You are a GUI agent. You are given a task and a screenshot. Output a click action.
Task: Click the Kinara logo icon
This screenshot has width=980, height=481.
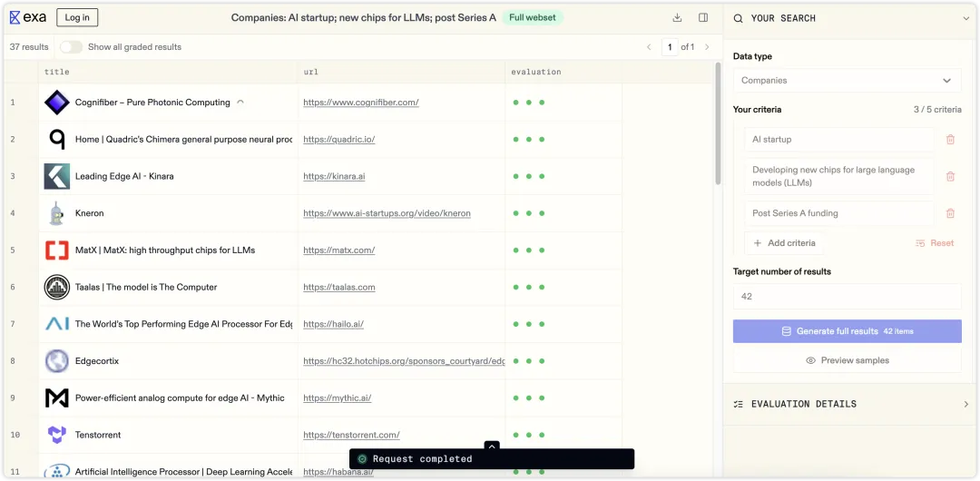[x=57, y=176]
